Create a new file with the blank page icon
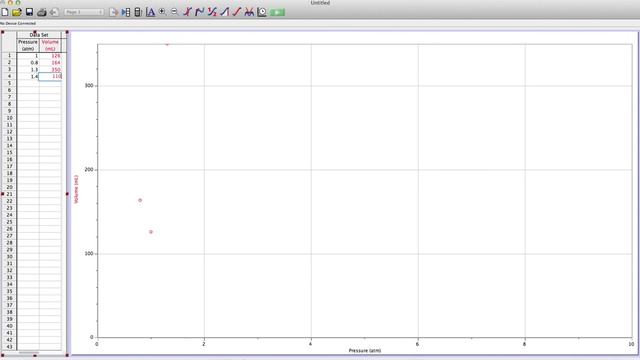640x360 pixels. pos(5,12)
